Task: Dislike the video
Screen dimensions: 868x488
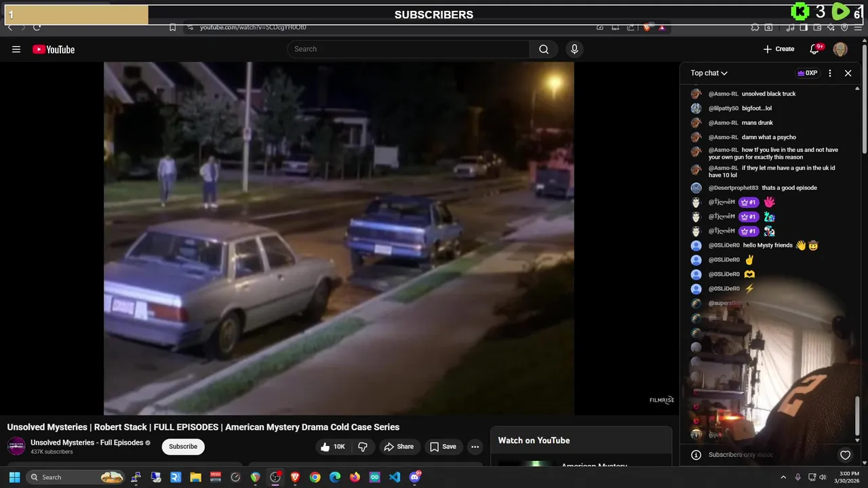Action: pos(363,447)
